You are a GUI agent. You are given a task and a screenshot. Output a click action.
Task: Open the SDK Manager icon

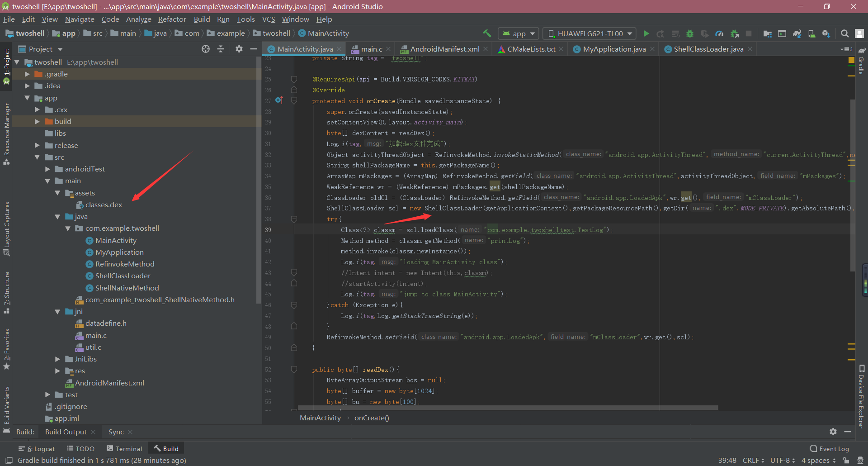(826, 33)
